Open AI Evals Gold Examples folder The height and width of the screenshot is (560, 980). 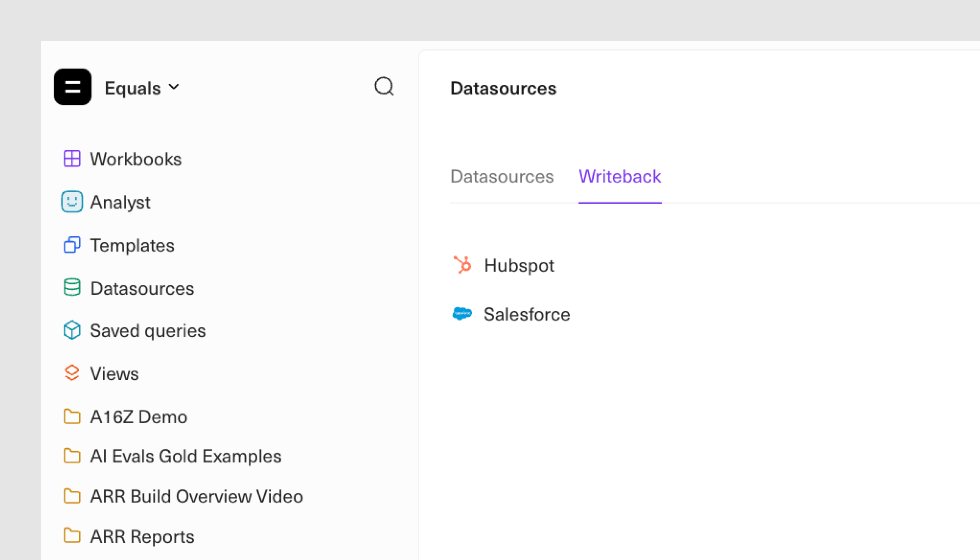click(x=185, y=456)
